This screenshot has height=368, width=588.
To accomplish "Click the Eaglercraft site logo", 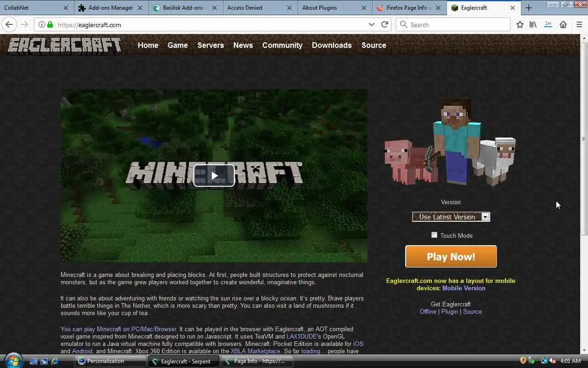I will point(64,46).
